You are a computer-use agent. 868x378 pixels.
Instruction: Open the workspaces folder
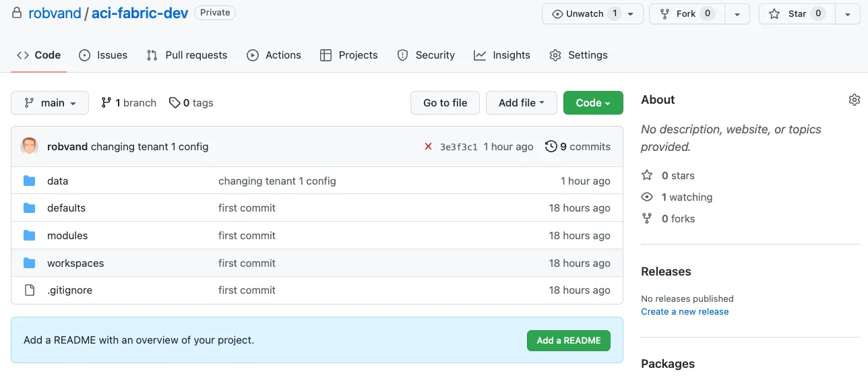point(75,263)
